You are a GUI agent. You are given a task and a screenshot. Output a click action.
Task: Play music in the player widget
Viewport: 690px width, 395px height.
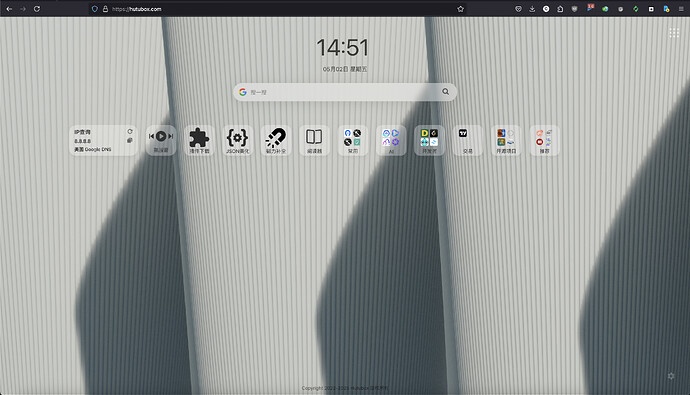(161, 136)
